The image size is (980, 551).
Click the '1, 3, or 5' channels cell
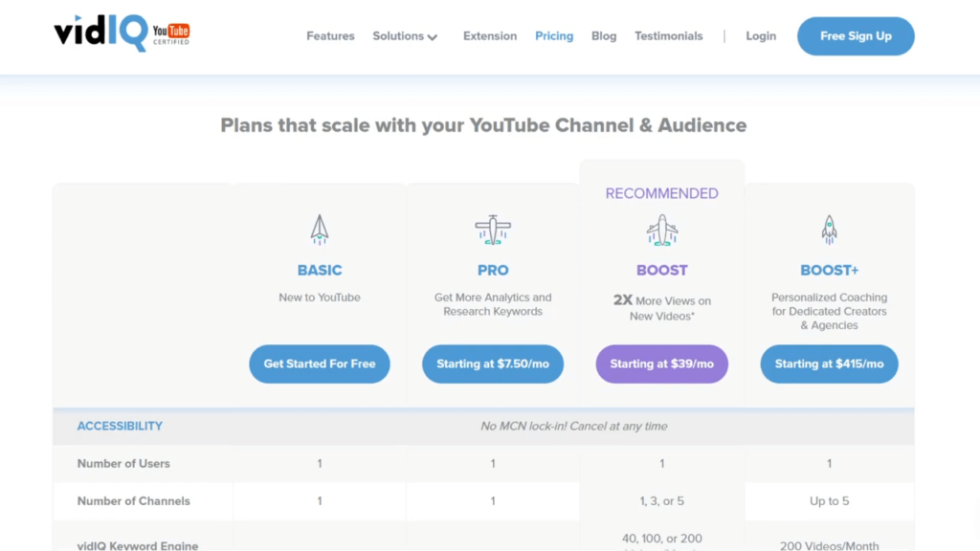coord(662,501)
